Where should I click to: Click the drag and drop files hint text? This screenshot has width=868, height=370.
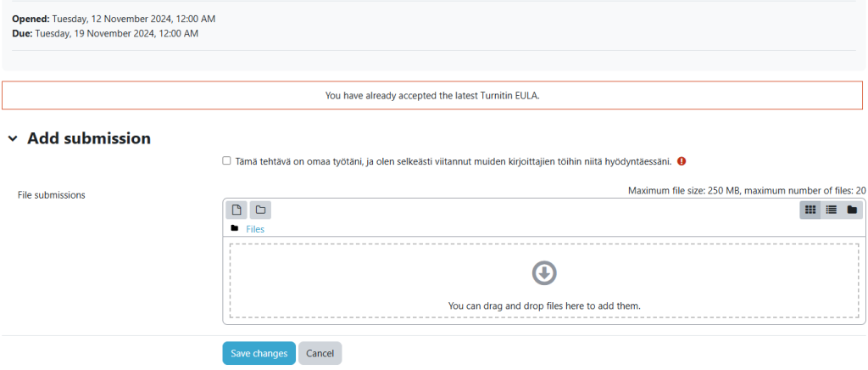click(x=544, y=306)
